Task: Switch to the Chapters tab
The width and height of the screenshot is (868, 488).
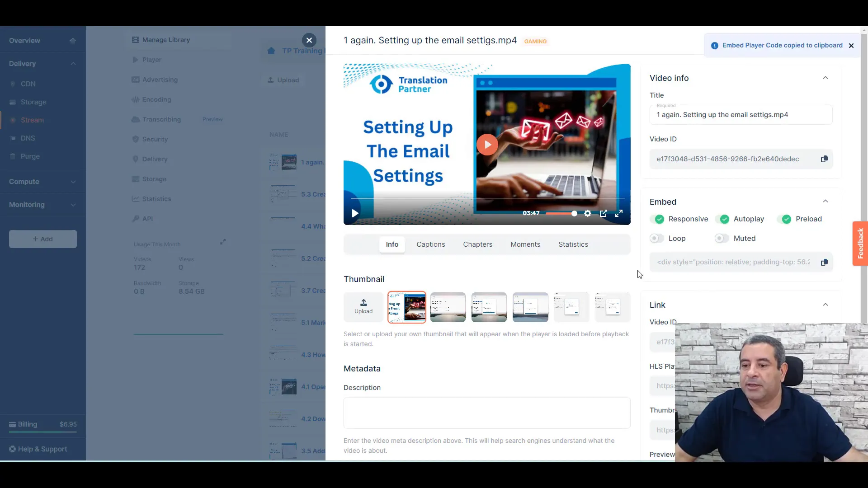Action: [x=477, y=244]
